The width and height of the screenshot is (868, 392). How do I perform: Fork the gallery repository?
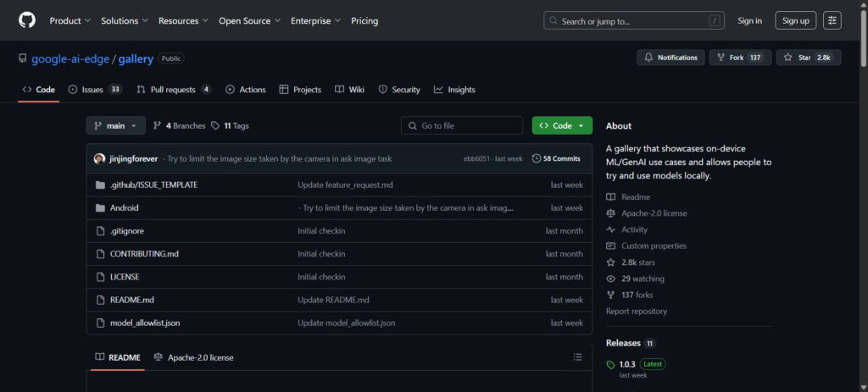[x=740, y=58]
